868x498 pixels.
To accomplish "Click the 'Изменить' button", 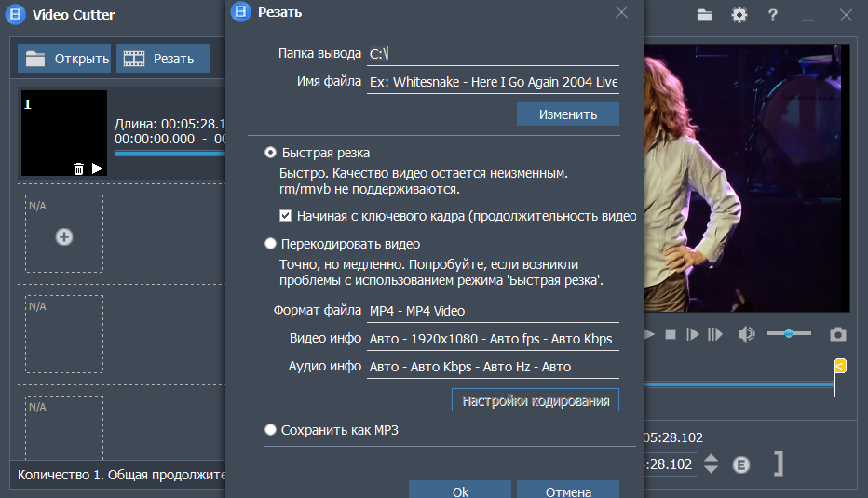I will pos(568,114).
